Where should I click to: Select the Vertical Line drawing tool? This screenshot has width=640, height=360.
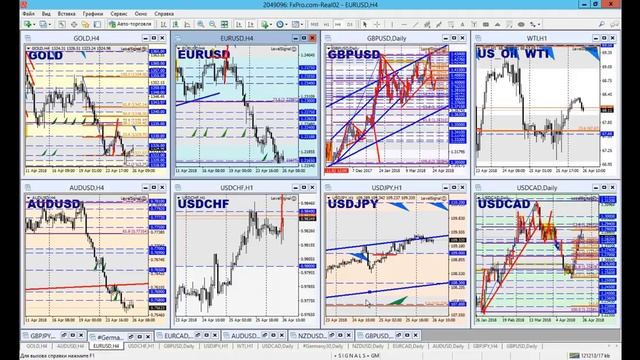pyautogui.click(x=392, y=24)
